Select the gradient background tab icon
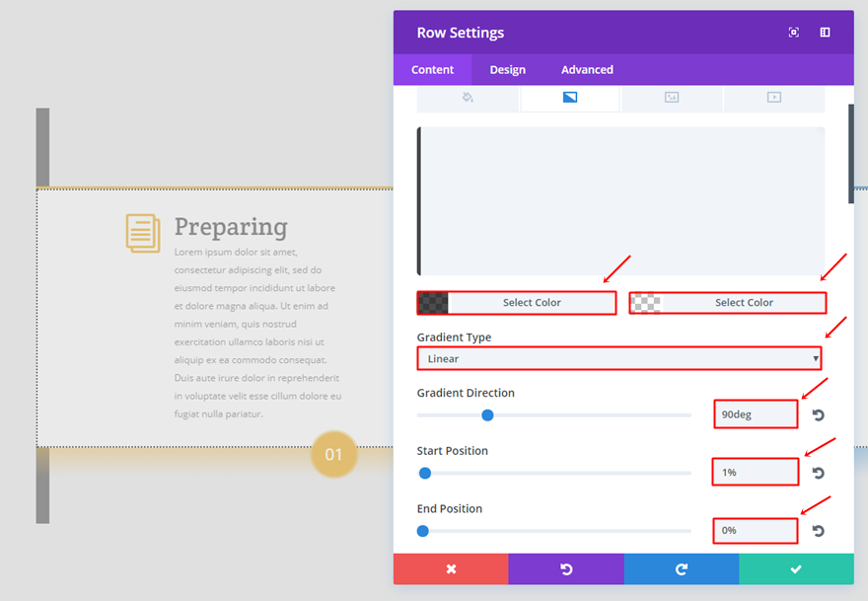868x601 pixels. tap(570, 98)
